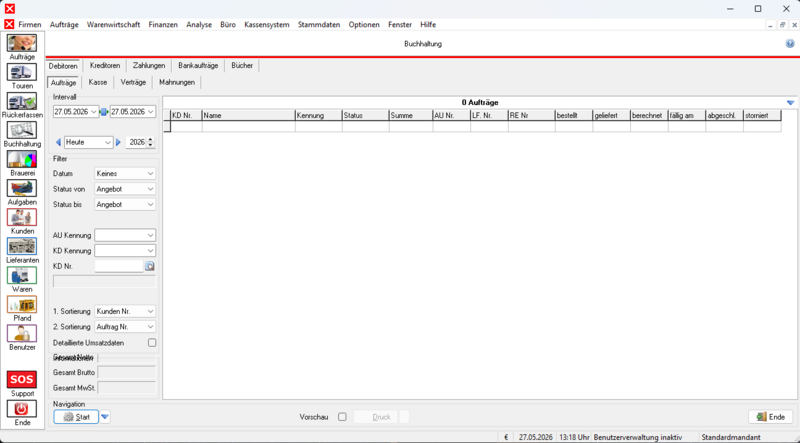This screenshot has height=443, width=800.
Task: Click the Summe column header
Action: pyautogui.click(x=411, y=116)
